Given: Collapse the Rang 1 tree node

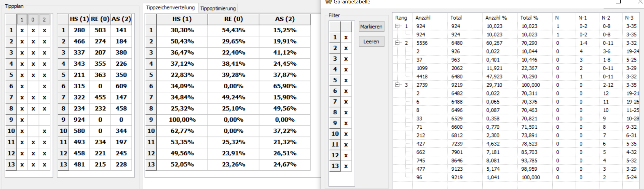Looking at the screenshot, I should click(397, 26).
